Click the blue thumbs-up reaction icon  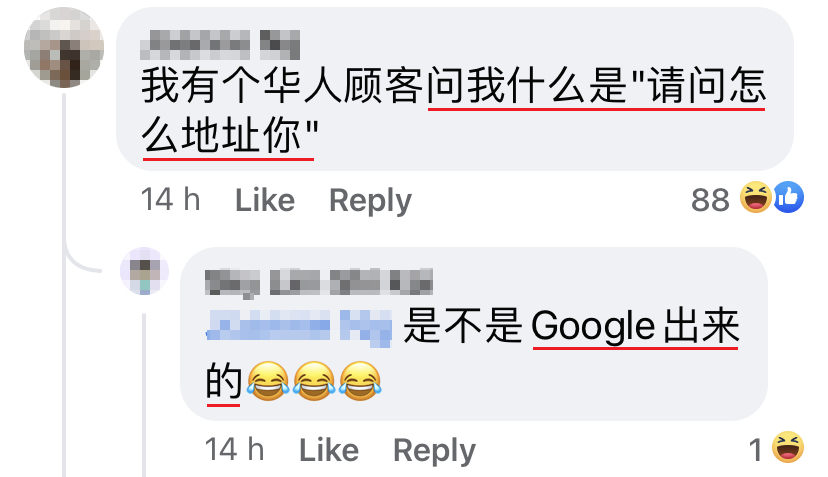[788, 197]
